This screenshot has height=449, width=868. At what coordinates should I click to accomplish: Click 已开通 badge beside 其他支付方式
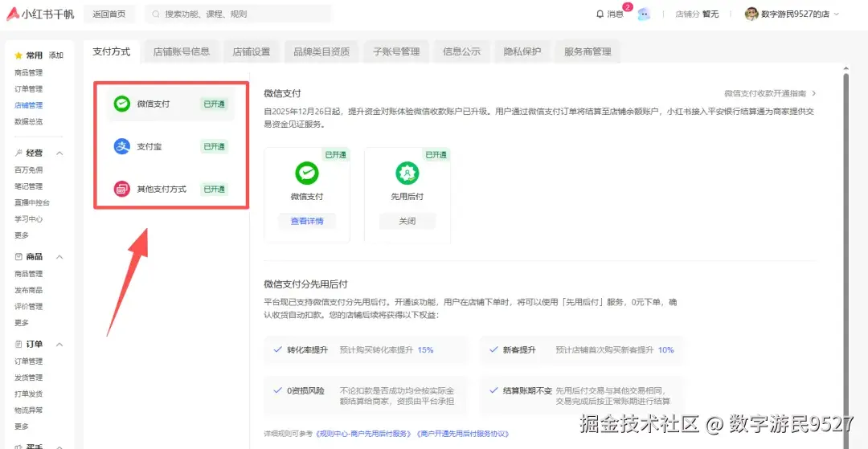(x=215, y=189)
